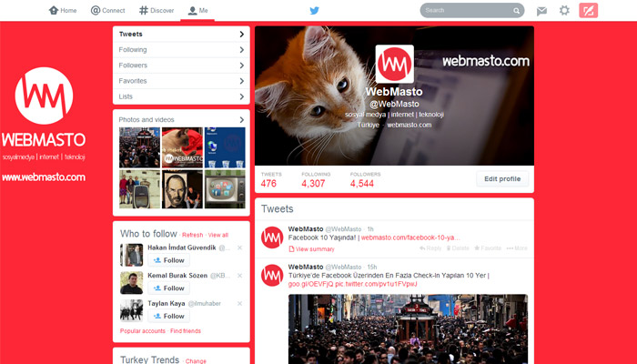The image size is (637, 364).
Task: Open the Connect tab
Action: [x=107, y=11]
